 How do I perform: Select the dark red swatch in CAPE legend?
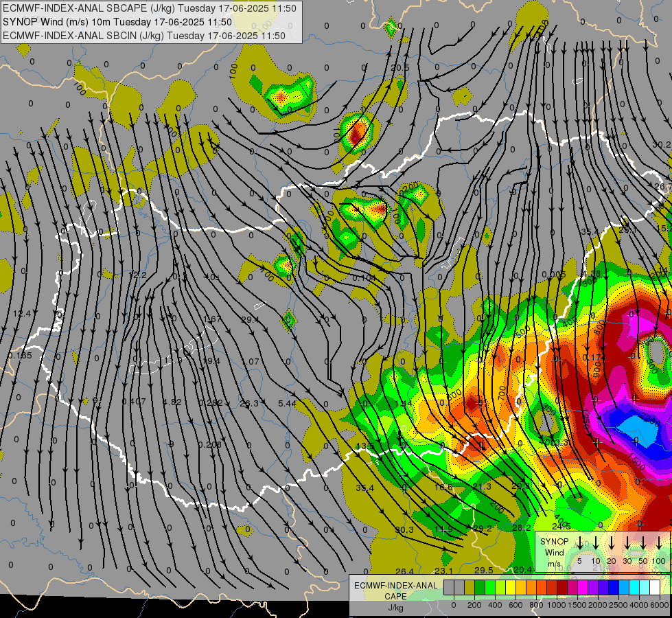click(562, 588)
